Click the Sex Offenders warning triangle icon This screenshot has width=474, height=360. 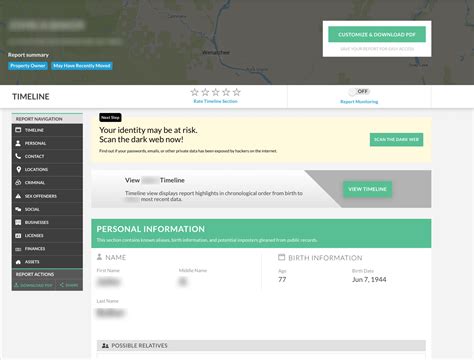click(18, 196)
